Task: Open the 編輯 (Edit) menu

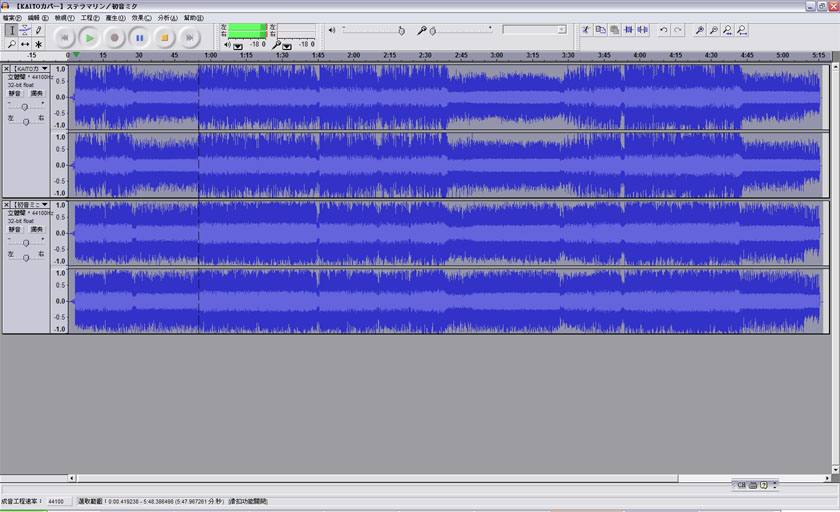Action: [x=38, y=18]
